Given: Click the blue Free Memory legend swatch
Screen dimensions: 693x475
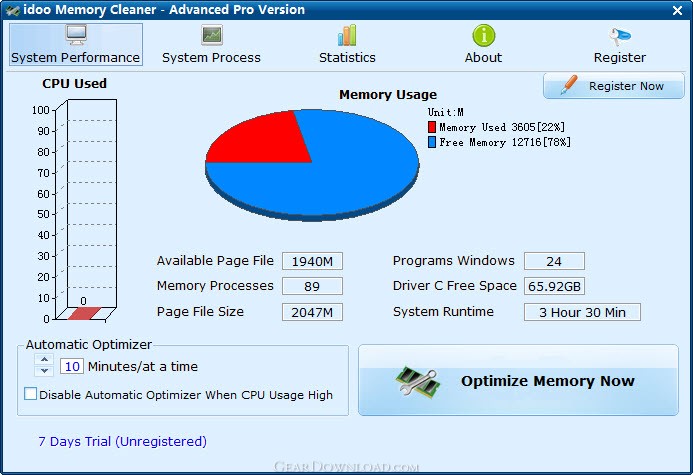Looking at the screenshot, I should pos(432,142).
